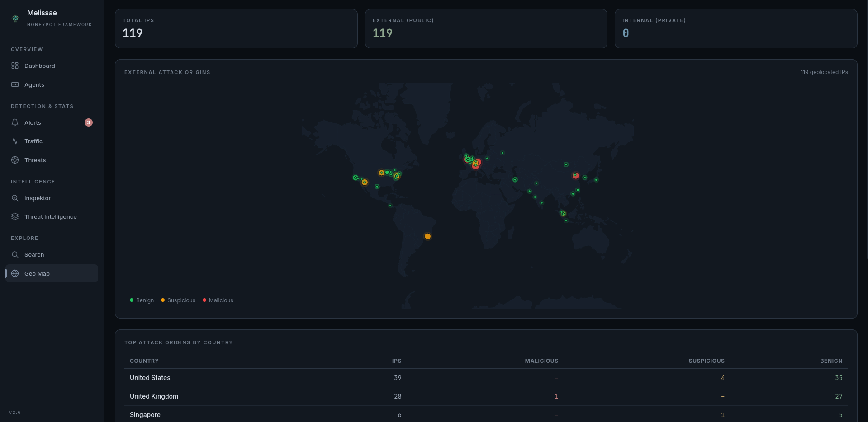Image resolution: width=868 pixels, height=422 pixels.
Task: Click the COUNTRY column header
Action: [144, 361]
